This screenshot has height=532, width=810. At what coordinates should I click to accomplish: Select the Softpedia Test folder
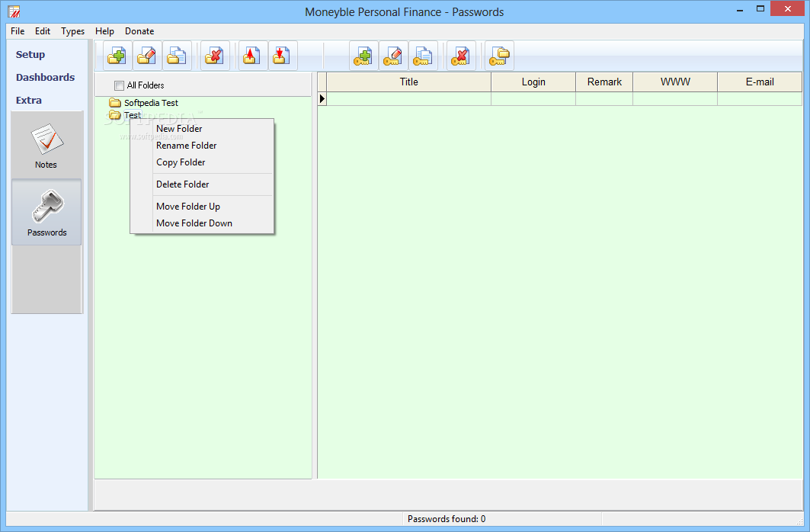(151, 103)
